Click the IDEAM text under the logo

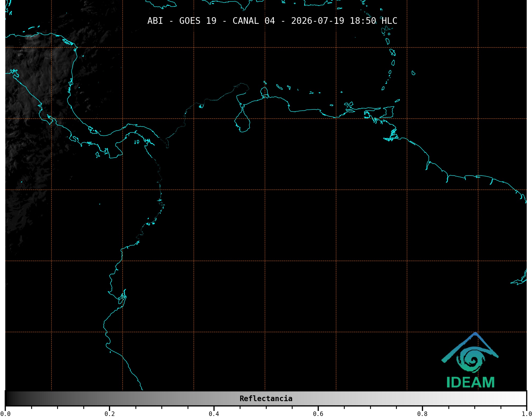pos(470,382)
